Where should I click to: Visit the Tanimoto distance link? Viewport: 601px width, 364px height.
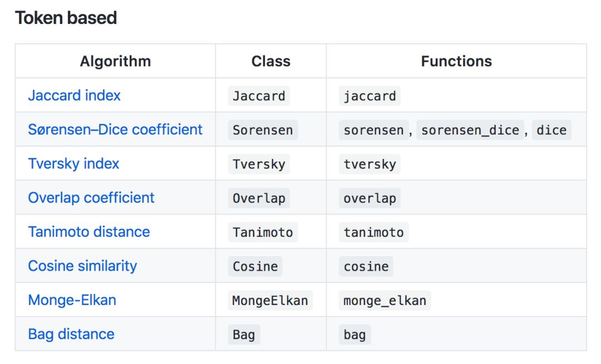89,232
